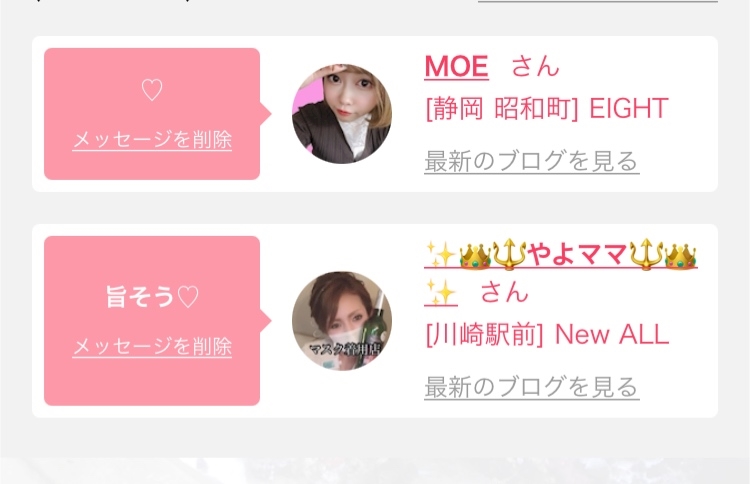This screenshot has height=484, width=750.
Task: Click the trident emoji left of やよママ
Action: point(509,254)
